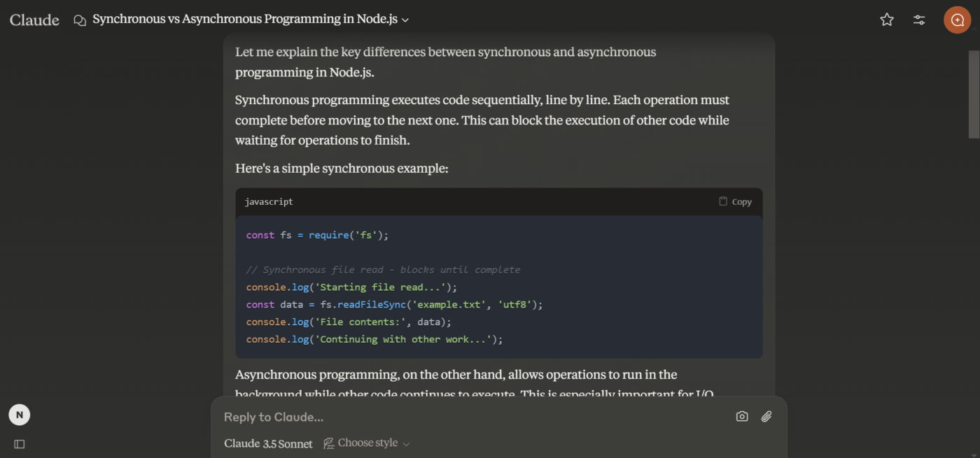Open the Choose style dropdown
Image resolution: width=980 pixels, height=458 pixels.
tap(367, 443)
